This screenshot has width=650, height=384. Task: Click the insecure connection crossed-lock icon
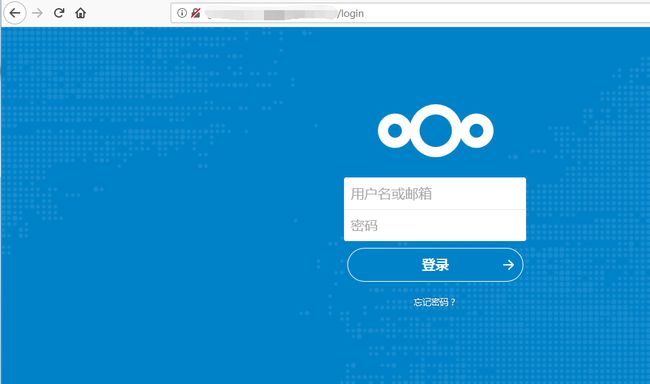[195, 13]
